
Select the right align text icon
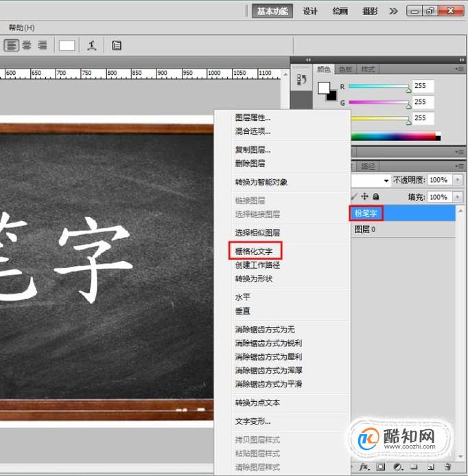(x=43, y=45)
